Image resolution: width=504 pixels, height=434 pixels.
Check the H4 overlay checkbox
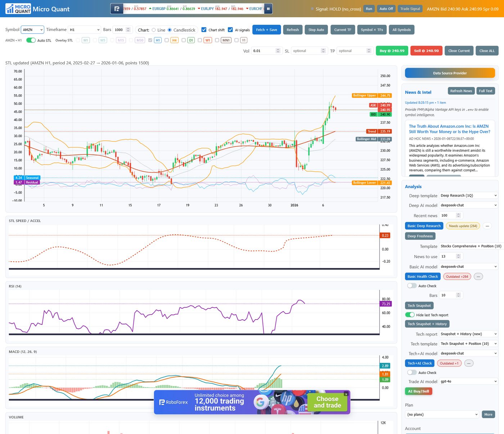(x=167, y=40)
